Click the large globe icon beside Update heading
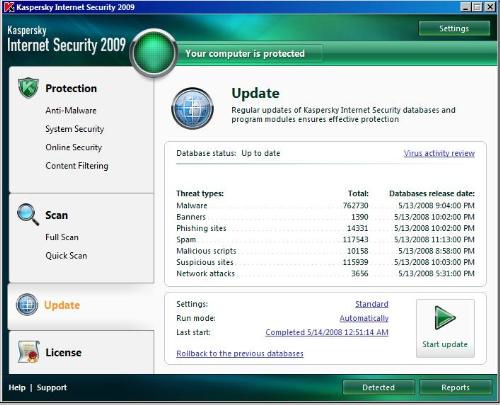Screen dimensions: 500x405 point(192,108)
